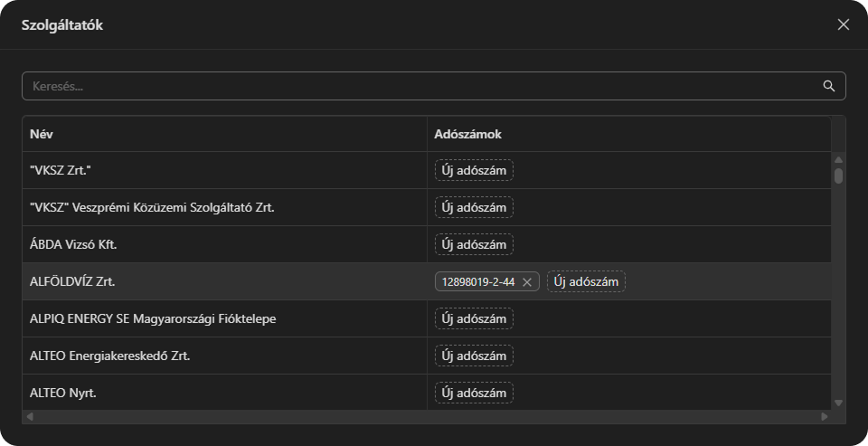
Task: Select the 12898019-2-44 tax number tag
Action: 477,281
